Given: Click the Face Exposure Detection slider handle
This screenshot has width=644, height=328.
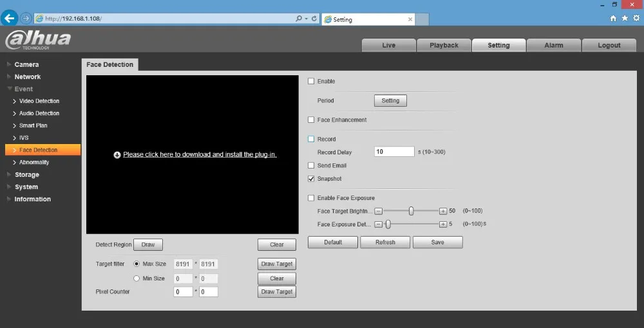Looking at the screenshot, I should (388, 224).
